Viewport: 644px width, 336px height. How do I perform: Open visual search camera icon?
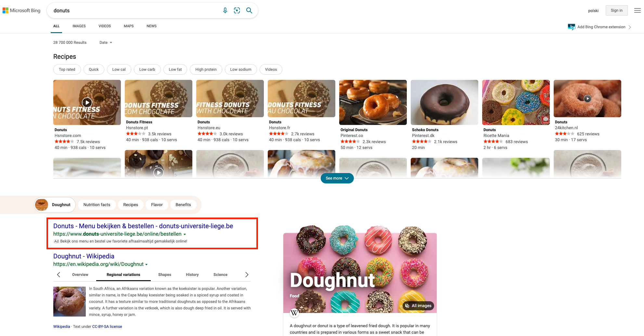[237, 10]
